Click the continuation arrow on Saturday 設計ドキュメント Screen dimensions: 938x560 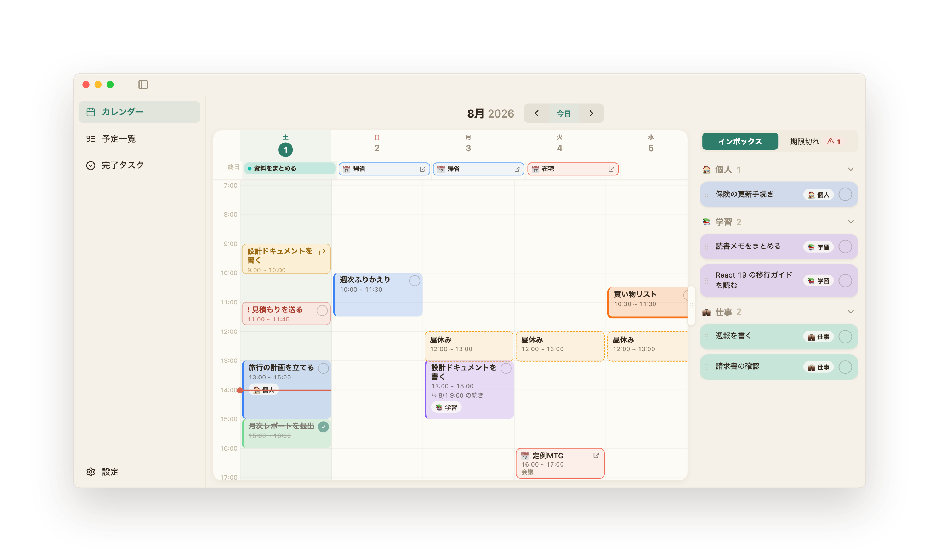[322, 252]
